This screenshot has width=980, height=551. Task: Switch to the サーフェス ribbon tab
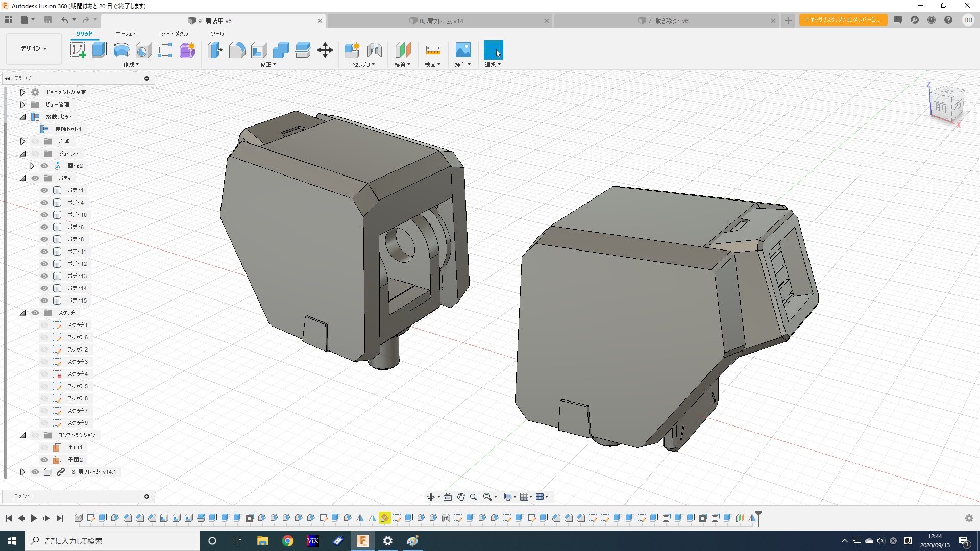[x=126, y=34]
